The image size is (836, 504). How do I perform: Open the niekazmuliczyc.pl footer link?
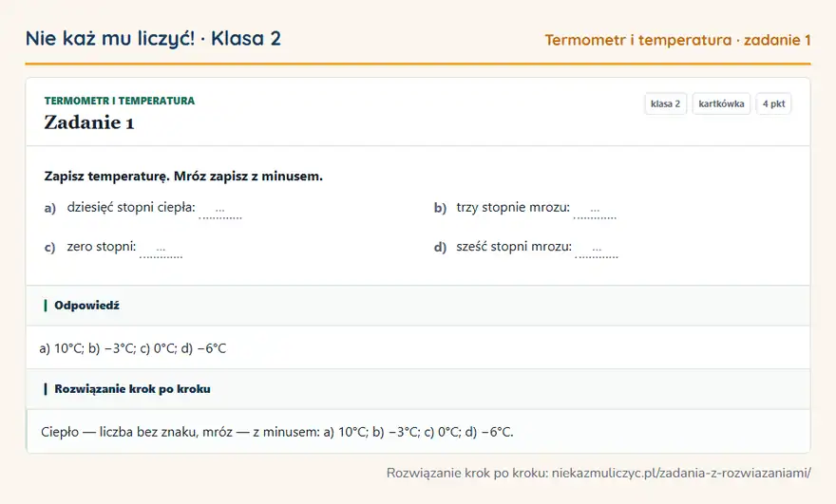coord(681,473)
